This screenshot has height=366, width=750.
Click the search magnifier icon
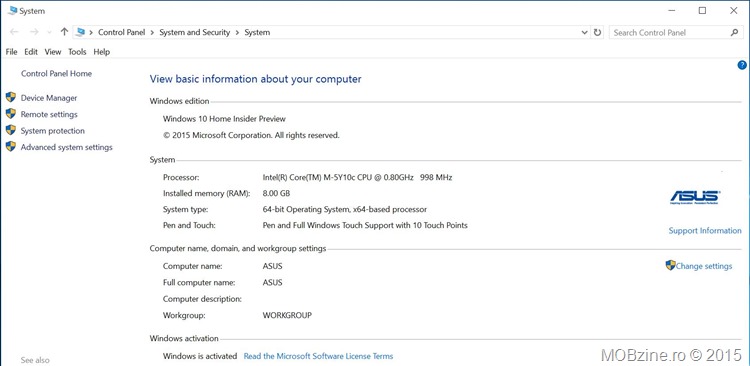click(x=734, y=33)
